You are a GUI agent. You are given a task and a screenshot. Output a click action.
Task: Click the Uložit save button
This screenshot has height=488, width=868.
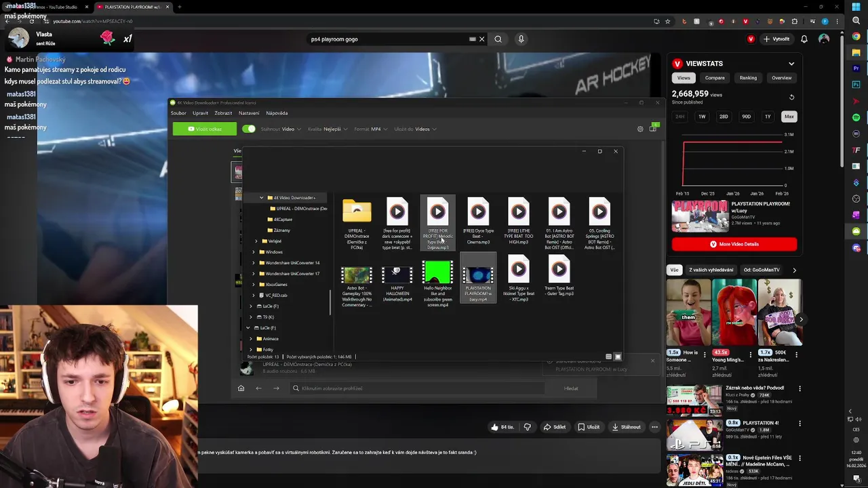[589, 427]
